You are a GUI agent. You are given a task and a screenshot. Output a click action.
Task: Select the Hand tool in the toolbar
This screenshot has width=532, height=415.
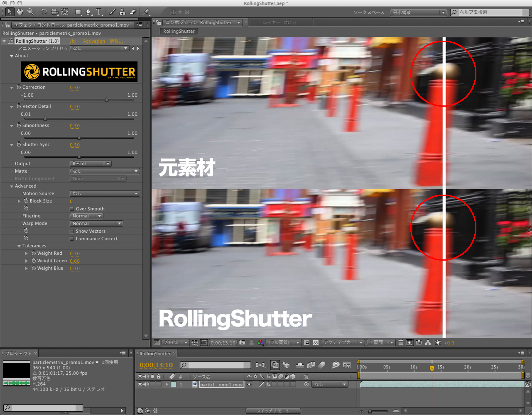click(x=20, y=12)
